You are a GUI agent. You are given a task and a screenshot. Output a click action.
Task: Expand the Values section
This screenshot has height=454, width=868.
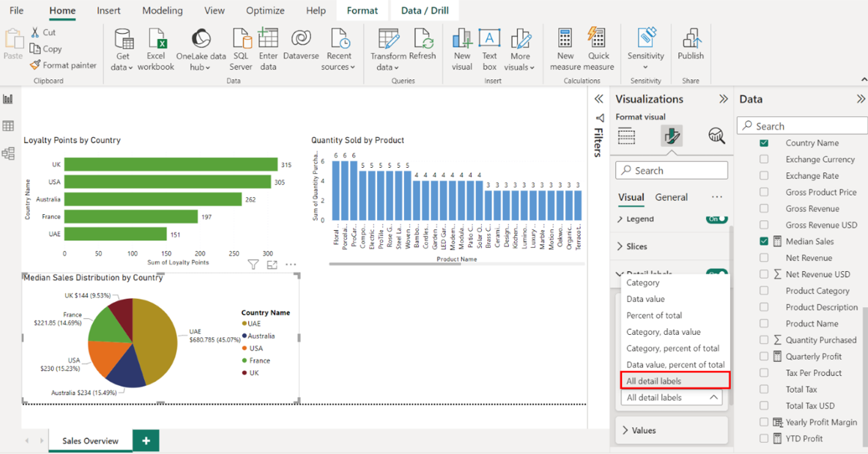pyautogui.click(x=643, y=431)
